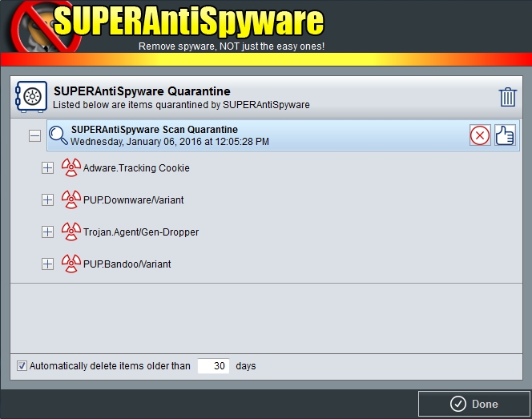Expand the Trojan.Agent/Gen-Dropper node
Viewport: 532px width, 419px height.
tap(47, 232)
